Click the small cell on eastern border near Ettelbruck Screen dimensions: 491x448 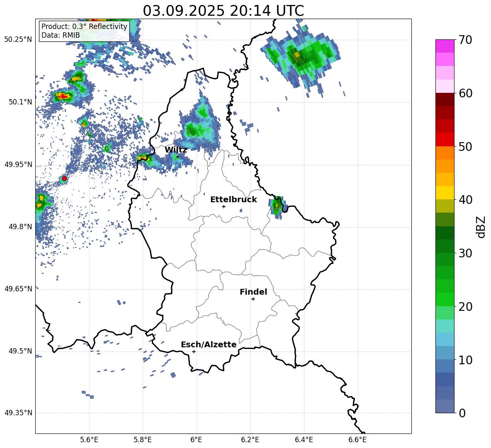(x=277, y=206)
